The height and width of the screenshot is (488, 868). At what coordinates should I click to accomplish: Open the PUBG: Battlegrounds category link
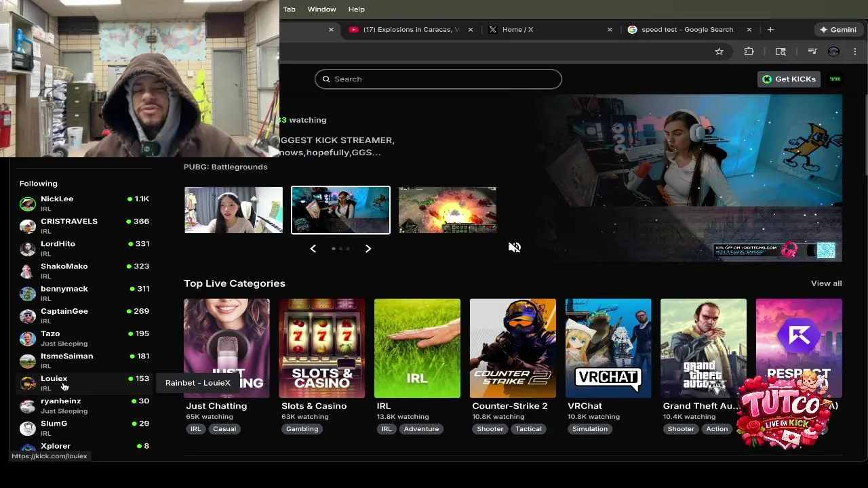coord(225,167)
